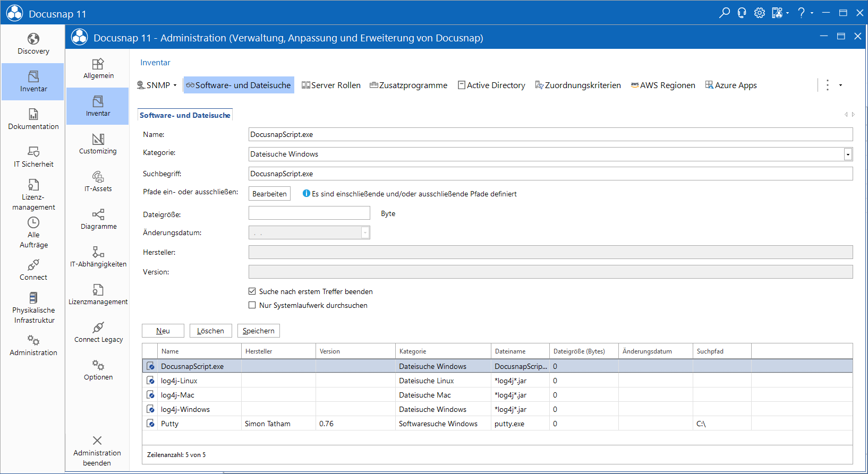The height and width of the screenshot is (474, 868).
Task: Select Connect Legacy in the administration sidebar
Action: (98, 332)
